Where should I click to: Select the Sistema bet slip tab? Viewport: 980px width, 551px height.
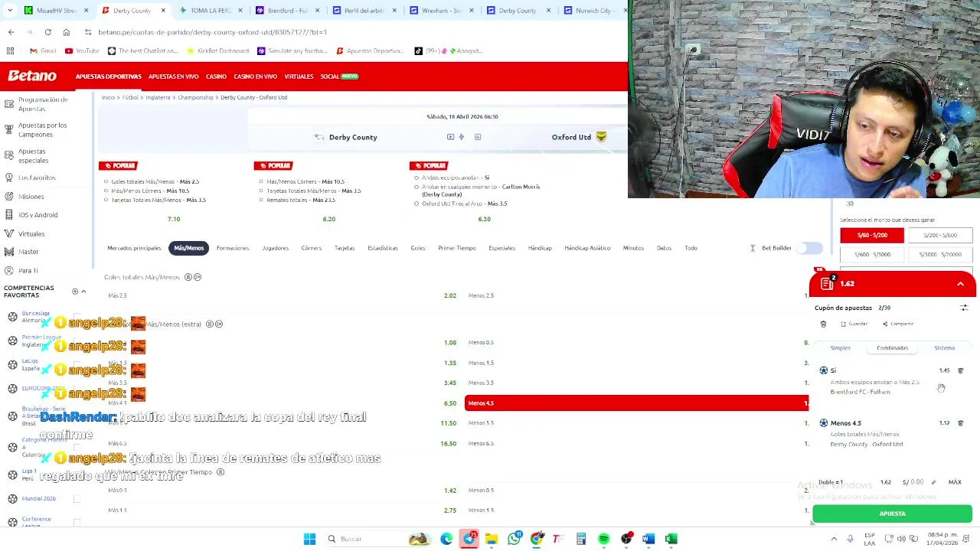[x=944, y=348]
